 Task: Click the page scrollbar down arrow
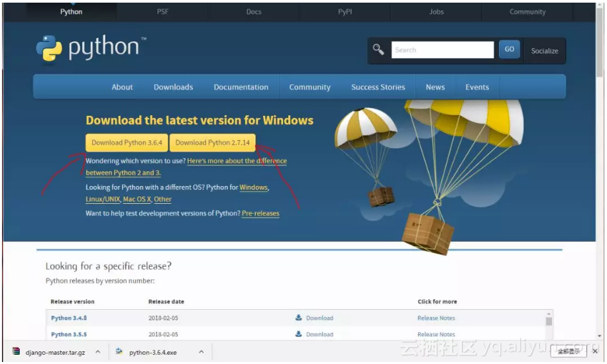pos(600,336)
